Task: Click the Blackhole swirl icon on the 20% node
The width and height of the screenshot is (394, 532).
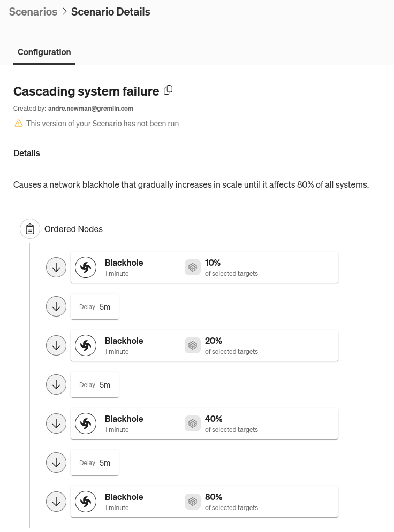Action: point(86,345)
